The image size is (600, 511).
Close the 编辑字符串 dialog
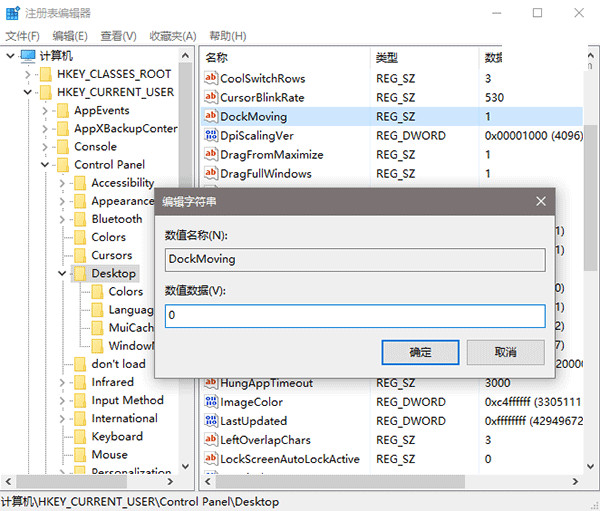point(541,201)
